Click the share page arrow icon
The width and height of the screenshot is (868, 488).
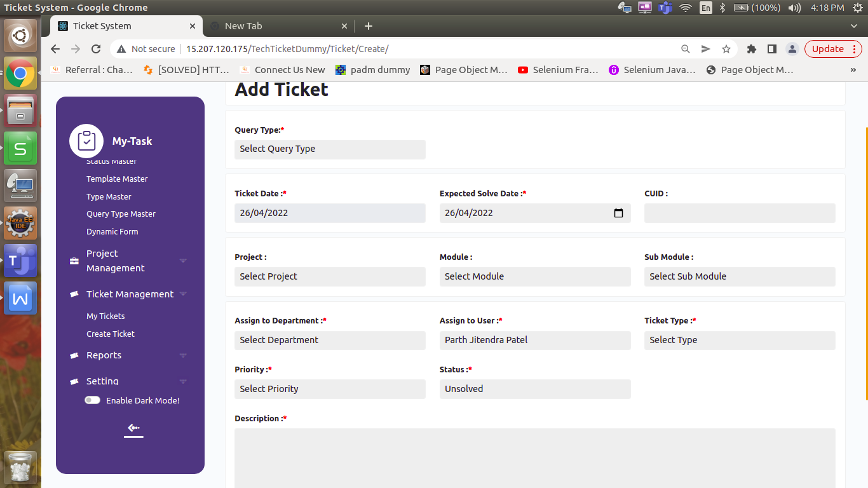point(706,49)
